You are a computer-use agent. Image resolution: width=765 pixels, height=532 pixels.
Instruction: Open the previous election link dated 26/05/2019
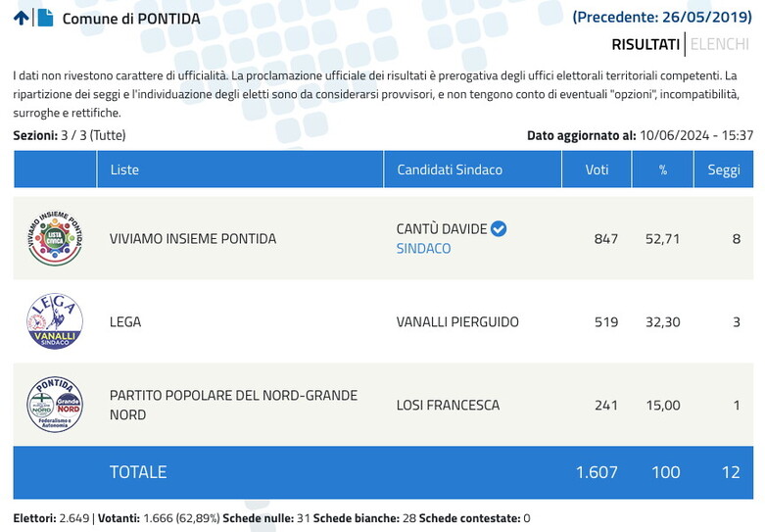[x=662, y=17]
